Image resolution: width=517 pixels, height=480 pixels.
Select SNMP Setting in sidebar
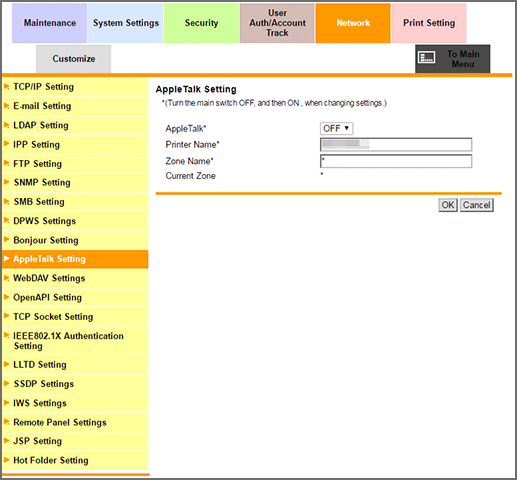tap(75, 183)
